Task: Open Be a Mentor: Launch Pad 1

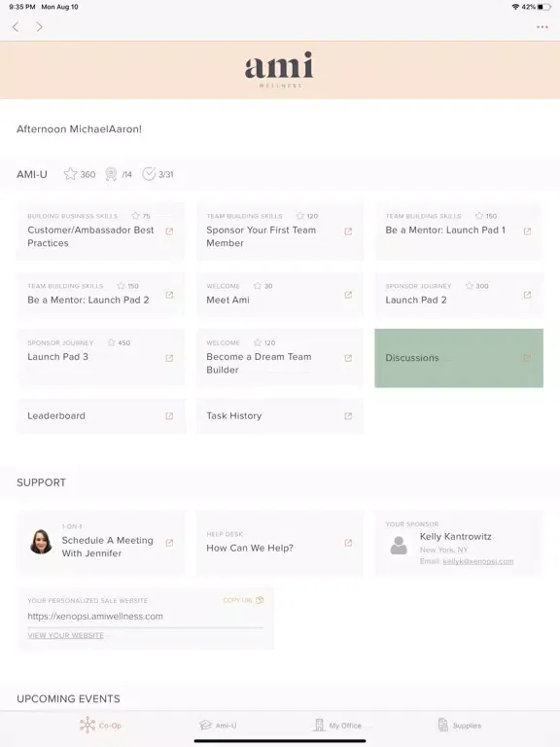Action: point(459,231)
